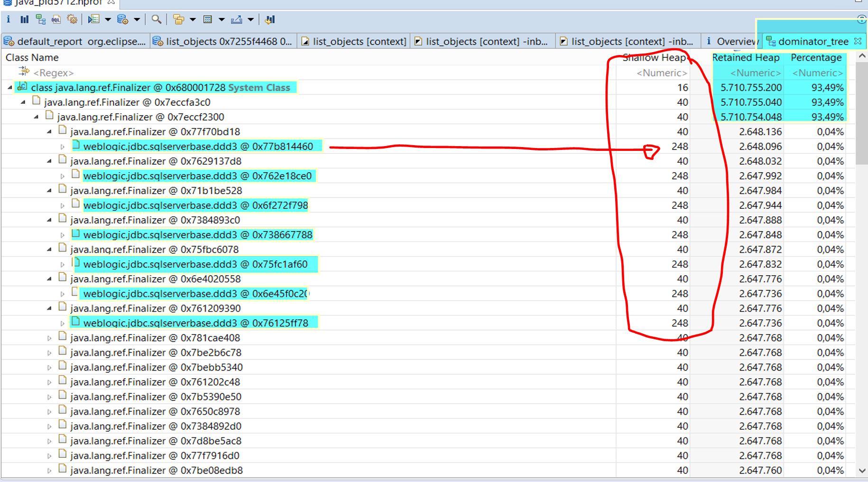Viewport: 868px width, 482px height.
Task: Click retained heap value 5.710.754.048
Action: click(751, 117)
